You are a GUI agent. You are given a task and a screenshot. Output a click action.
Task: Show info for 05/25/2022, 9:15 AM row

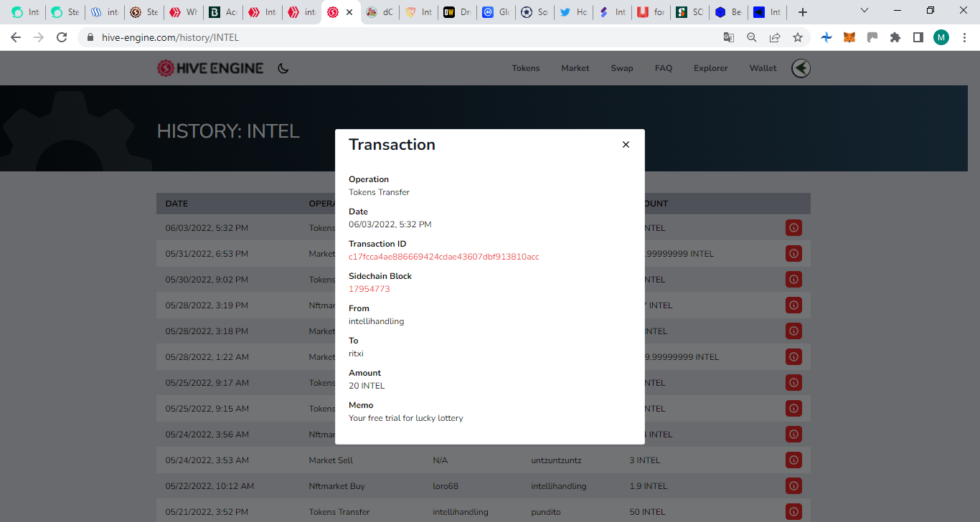[793, 408]
